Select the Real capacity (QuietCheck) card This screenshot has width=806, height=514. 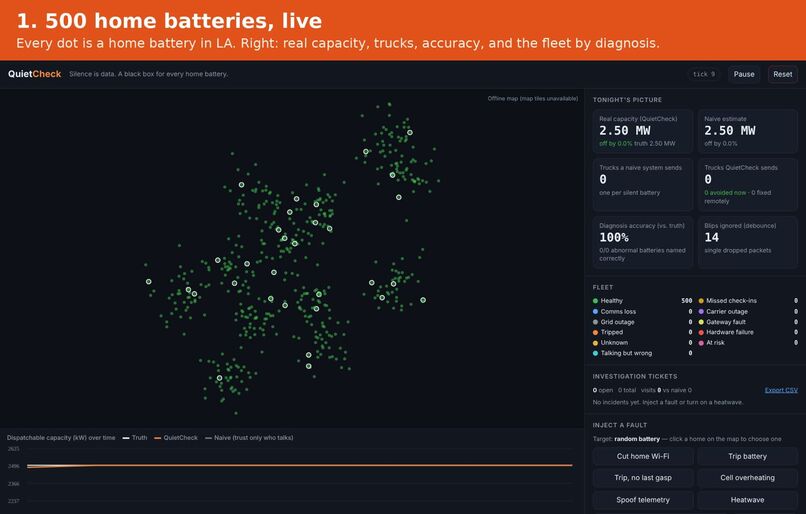pos(643,131)
